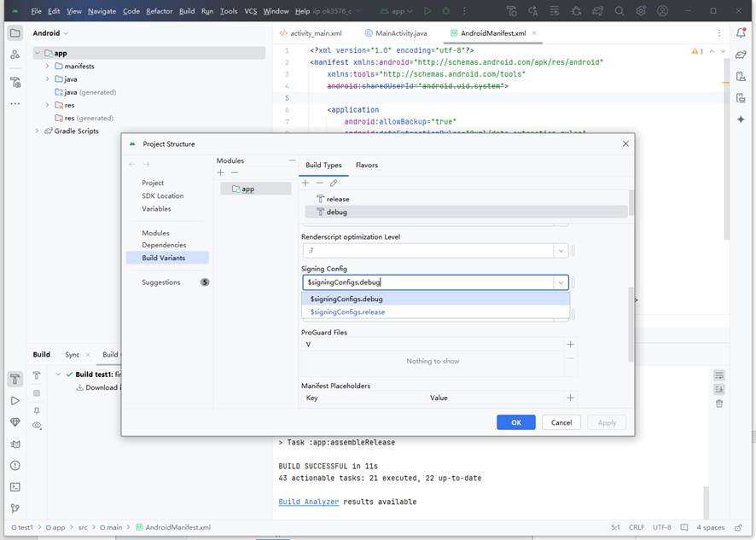Open the Problems tool window icon
The image size is (756, 540).
click(x=15, y=465)
